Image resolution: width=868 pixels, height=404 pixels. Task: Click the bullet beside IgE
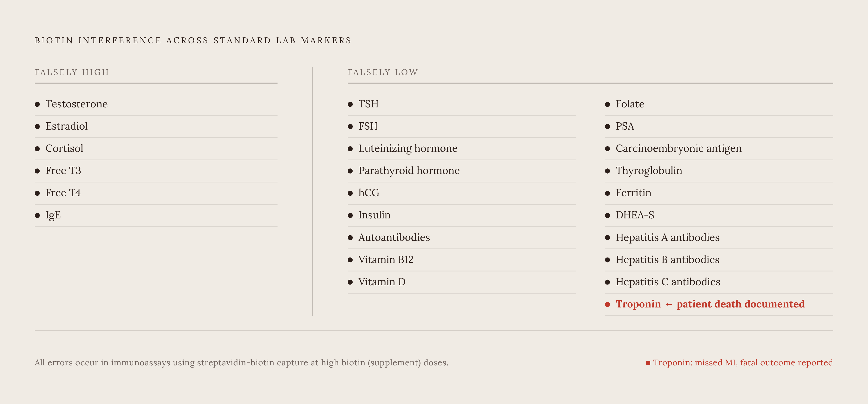(37, 216)
